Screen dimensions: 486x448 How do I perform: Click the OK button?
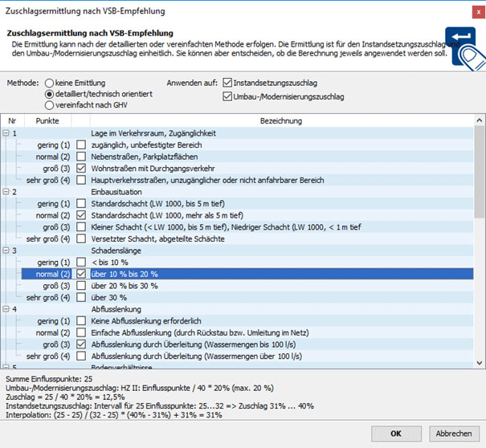pyautogui.click(x=396, y=434)
